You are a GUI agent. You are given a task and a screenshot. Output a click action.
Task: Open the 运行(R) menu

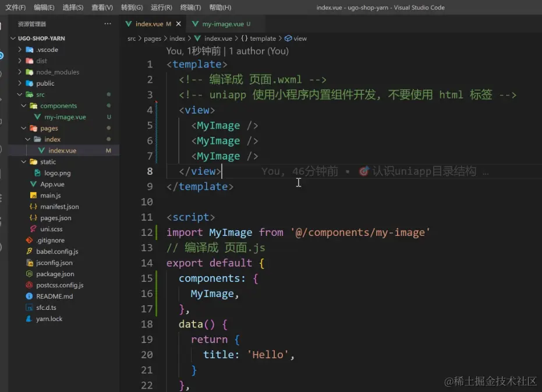(161, 7)
